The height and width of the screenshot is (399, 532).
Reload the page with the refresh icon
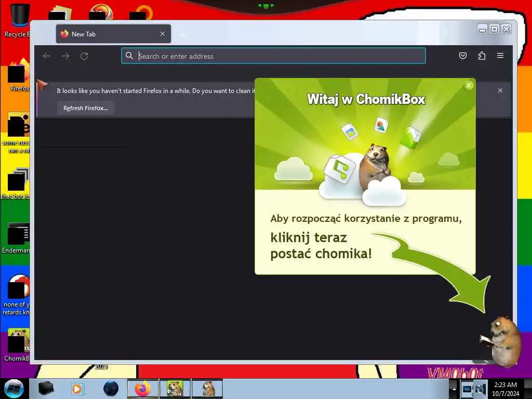pyautogui.click(x=84, y=56)
